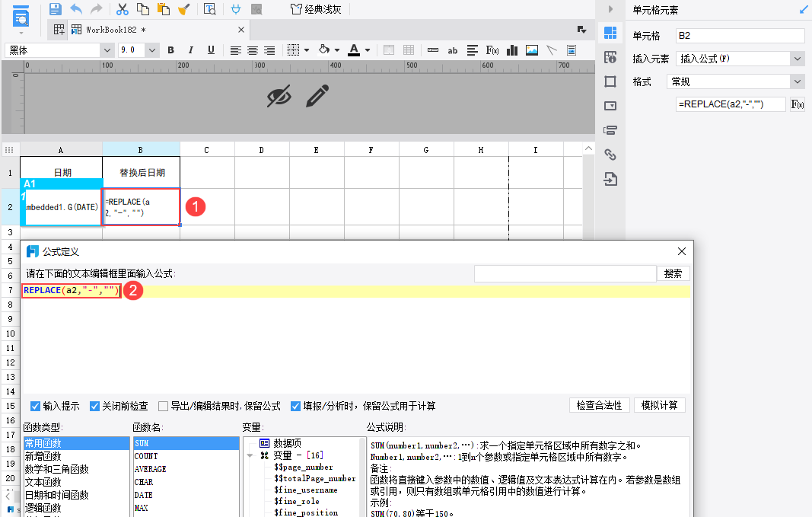812x517 pixels.
Task: Collapse the right panel with arrow
Action: click(x=610, y=9)
